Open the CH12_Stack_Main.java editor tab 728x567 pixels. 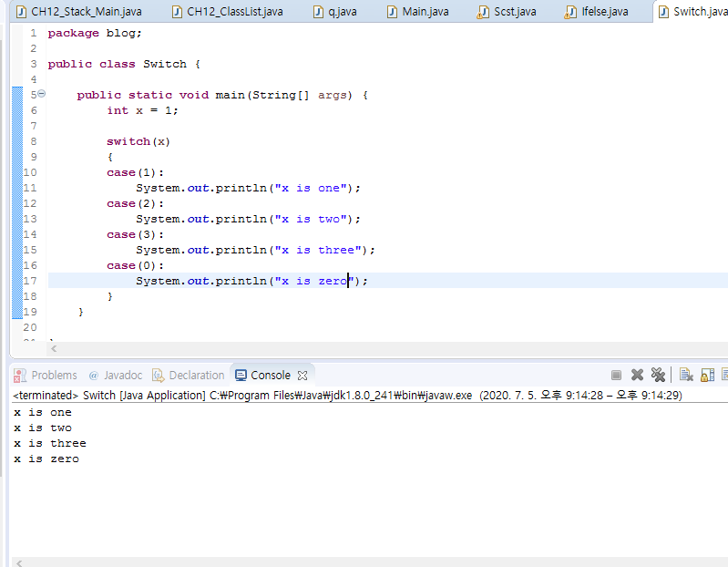pos(79,12)
